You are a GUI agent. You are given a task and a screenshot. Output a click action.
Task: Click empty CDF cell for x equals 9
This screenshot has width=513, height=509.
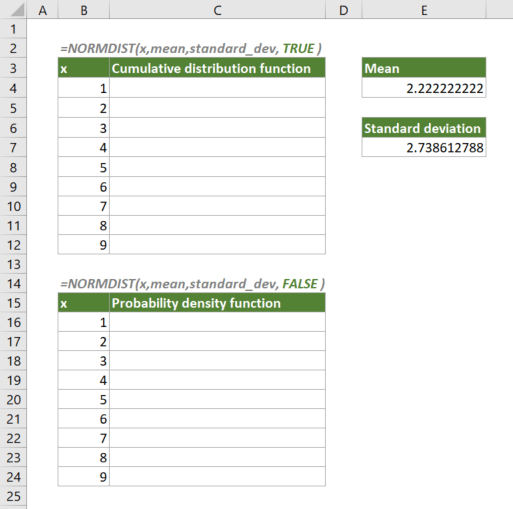pos(217,245)
